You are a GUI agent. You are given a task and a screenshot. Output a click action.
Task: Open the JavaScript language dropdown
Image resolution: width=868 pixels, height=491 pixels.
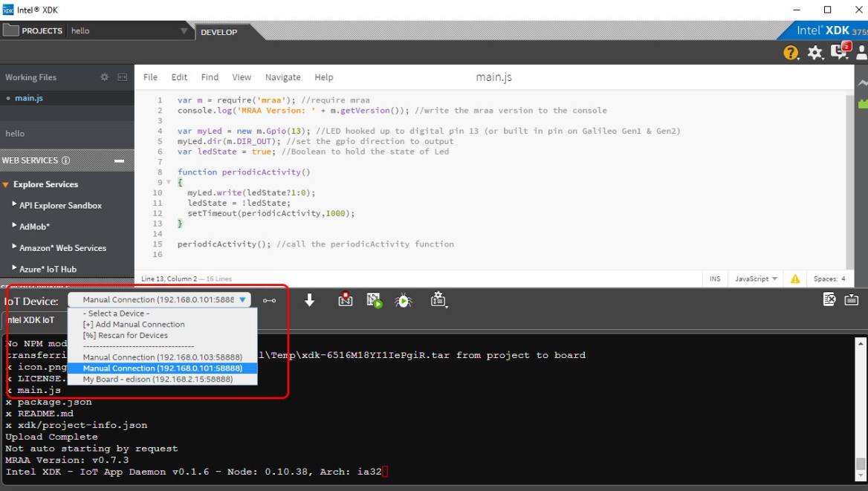756,279
